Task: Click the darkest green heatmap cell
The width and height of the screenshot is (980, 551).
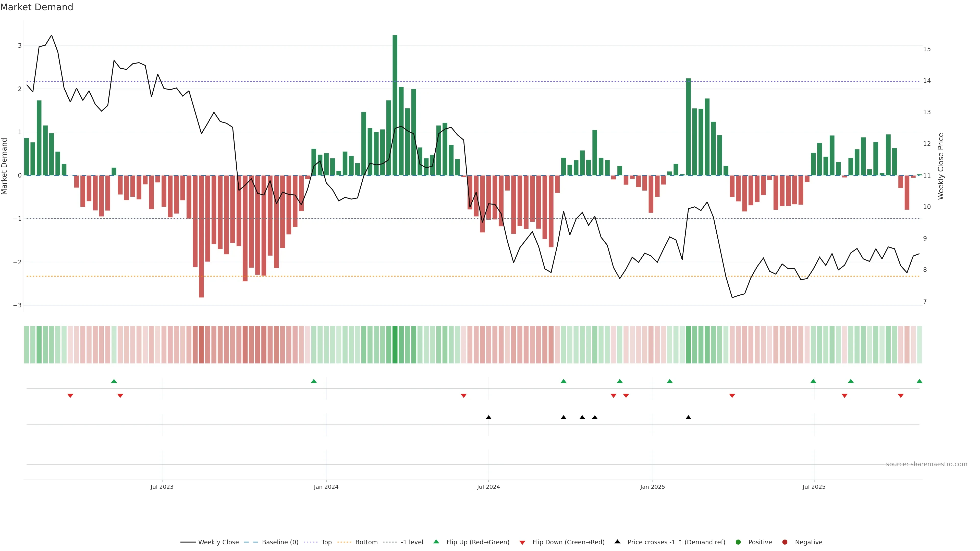Action: (x=395, y=345)
